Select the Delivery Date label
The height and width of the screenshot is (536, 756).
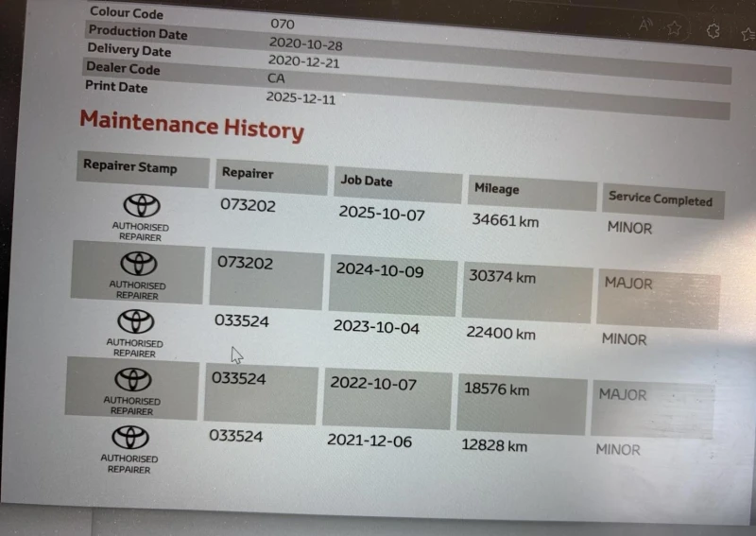[129, 50]
